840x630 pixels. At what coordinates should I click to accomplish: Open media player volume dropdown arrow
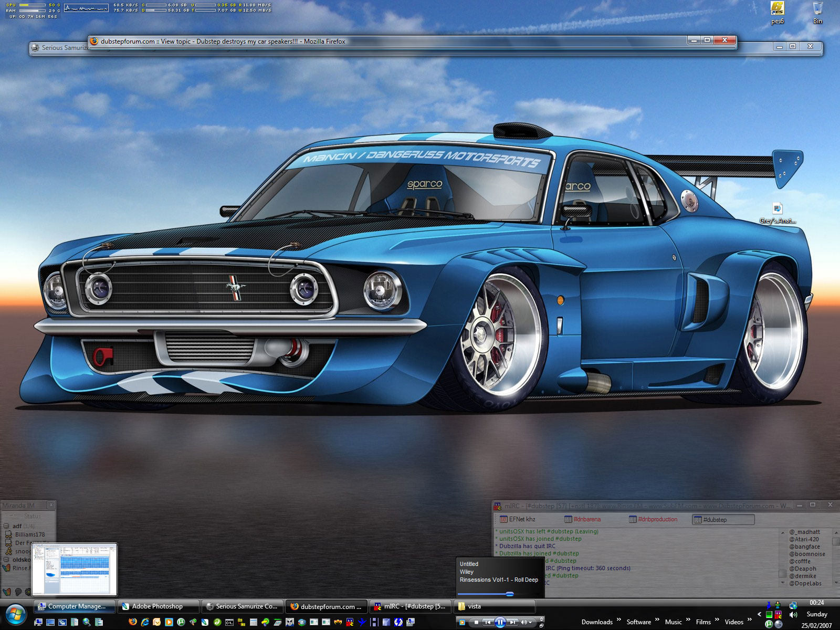[531, 622]
